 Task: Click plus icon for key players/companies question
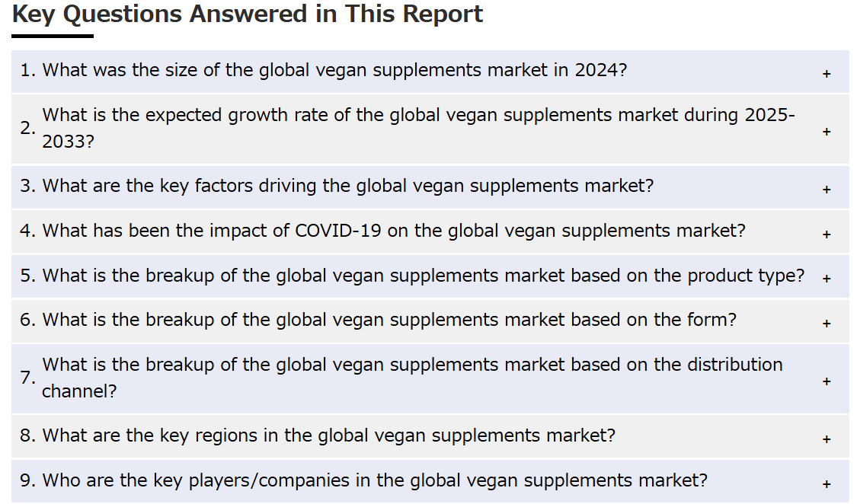[827, 483]
